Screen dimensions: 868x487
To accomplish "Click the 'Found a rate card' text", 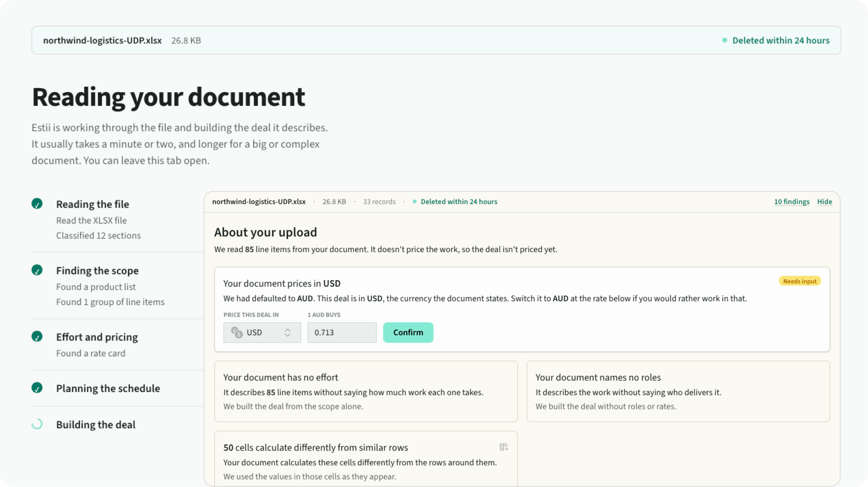I will point(90,353).
